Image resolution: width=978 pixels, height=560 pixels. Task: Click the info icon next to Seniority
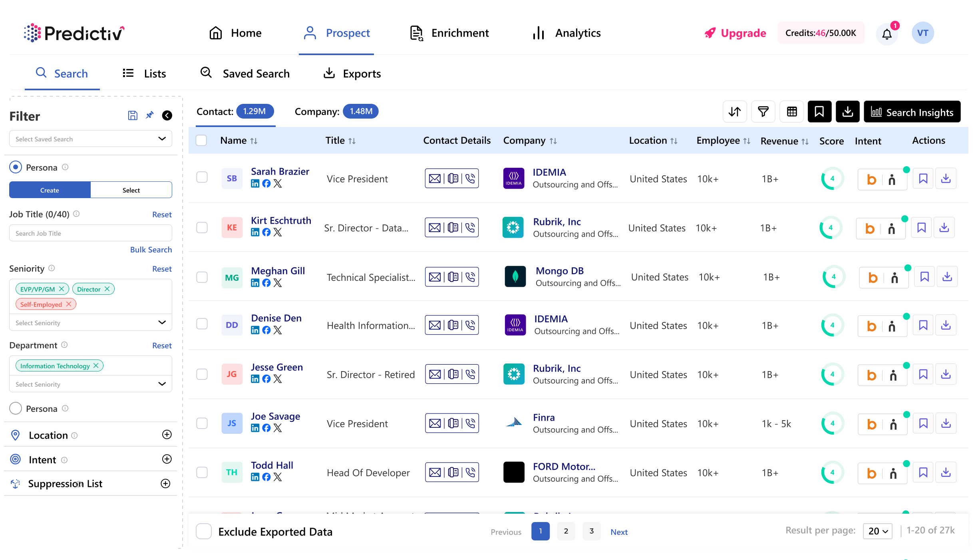click(x=52, y=268)
